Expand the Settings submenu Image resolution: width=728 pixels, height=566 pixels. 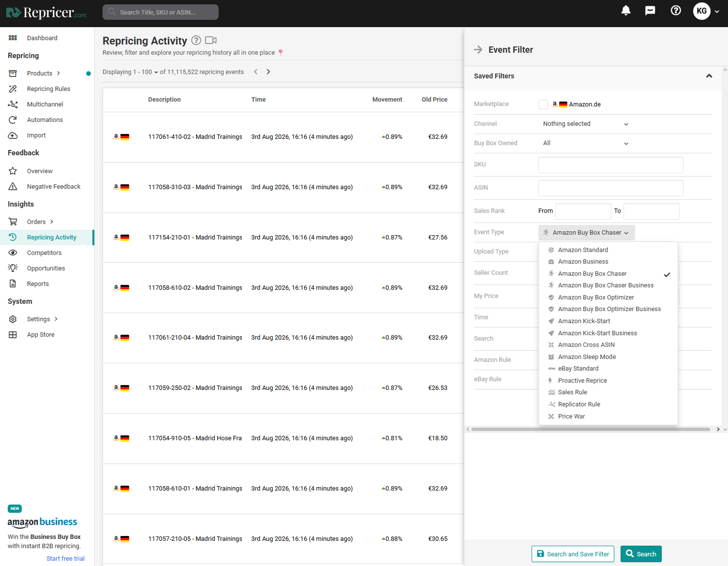56,319
